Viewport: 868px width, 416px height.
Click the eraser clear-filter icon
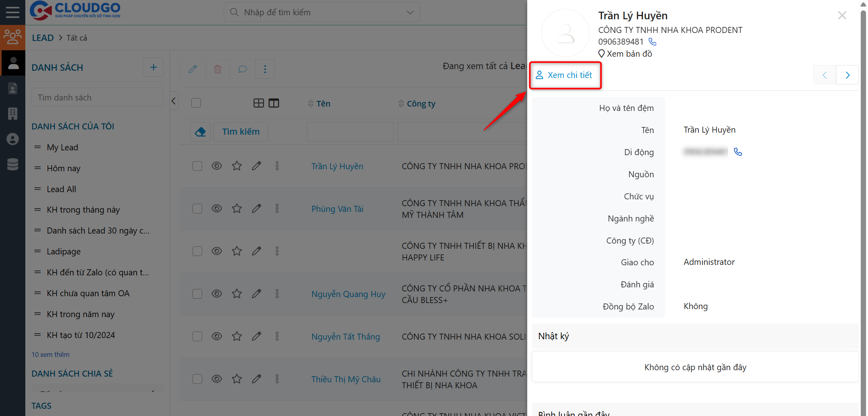[x=200, y=132]
